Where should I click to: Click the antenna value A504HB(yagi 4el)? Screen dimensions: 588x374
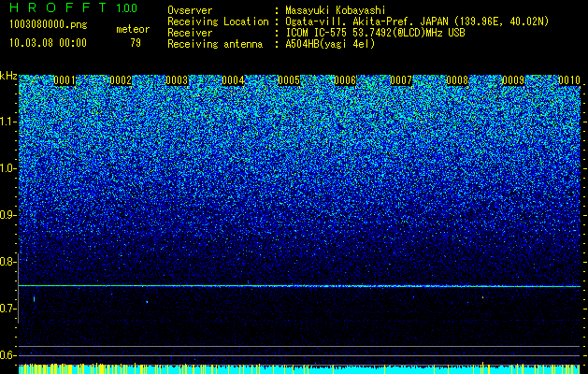(x=330, y=44)
